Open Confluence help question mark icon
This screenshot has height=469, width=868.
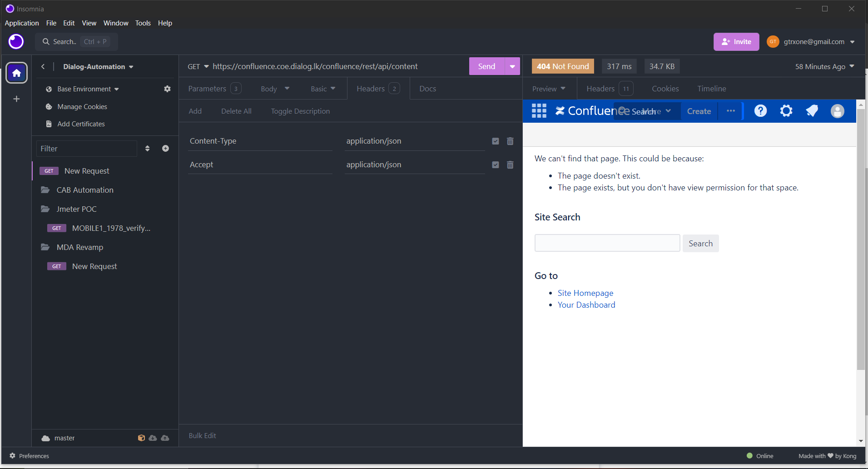pos(760,111)
